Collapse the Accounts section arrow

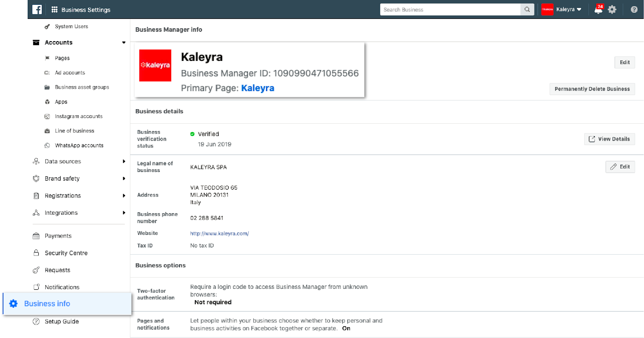coord(124,42)
